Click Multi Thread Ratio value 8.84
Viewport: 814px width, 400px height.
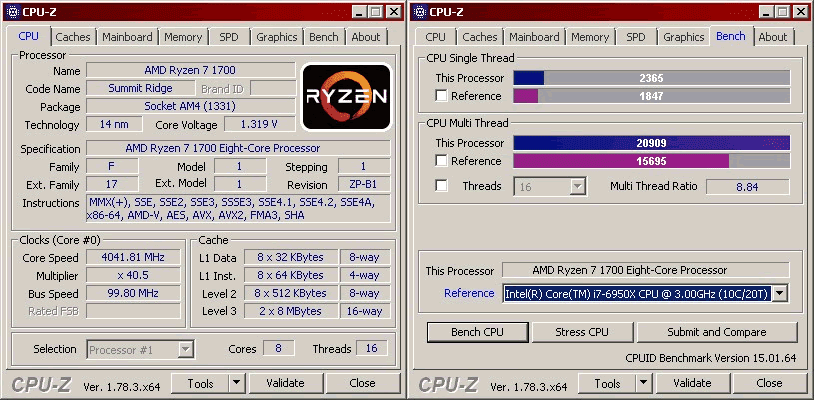pyautogui.click(x=748, y=186)
